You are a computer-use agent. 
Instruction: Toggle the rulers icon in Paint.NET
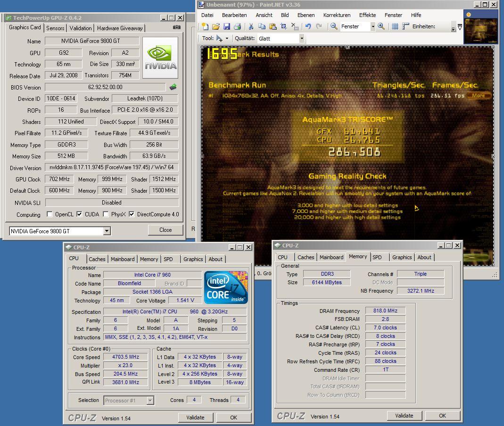point(405,27)
